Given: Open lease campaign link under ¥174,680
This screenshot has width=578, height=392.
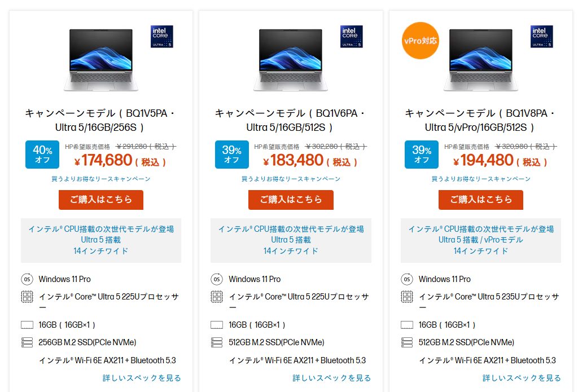Looking at the screenshot, I should (101, 179).
